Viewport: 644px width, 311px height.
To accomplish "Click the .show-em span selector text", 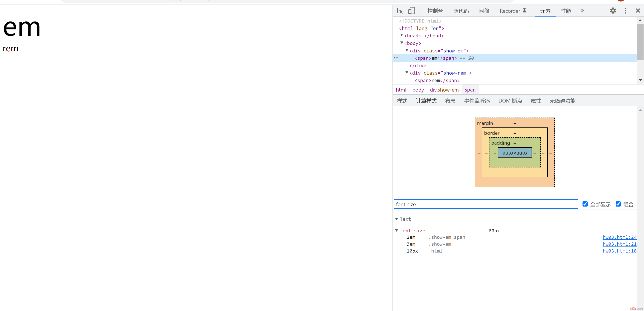I will click(447, 237).
